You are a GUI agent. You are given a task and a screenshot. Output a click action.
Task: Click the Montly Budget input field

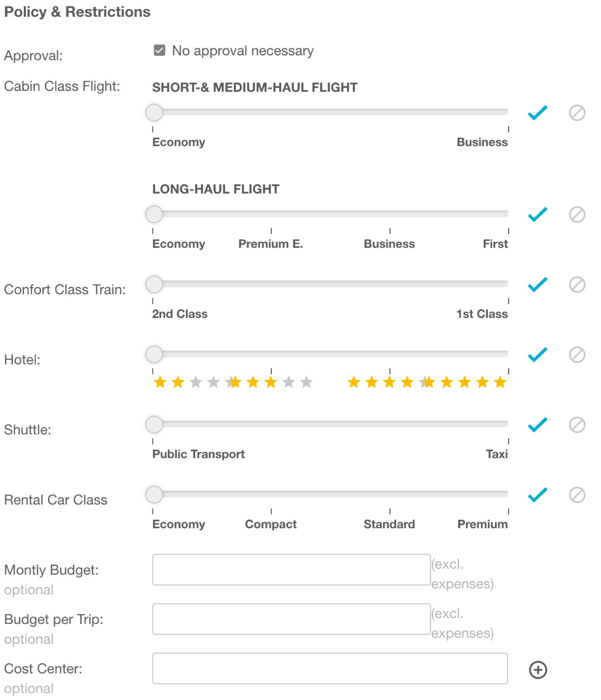pos(291,570)
